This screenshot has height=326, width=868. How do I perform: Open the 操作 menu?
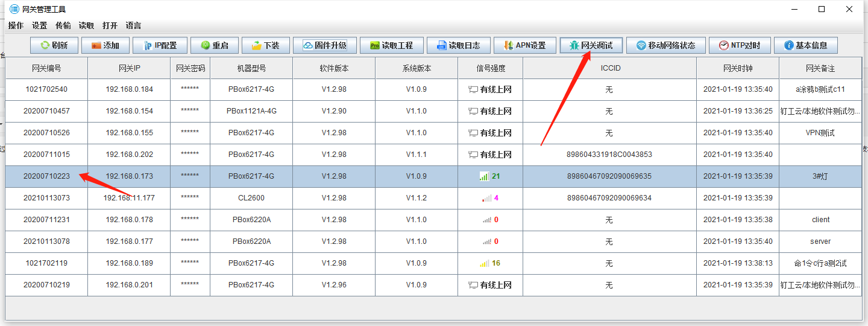[16, 25]
